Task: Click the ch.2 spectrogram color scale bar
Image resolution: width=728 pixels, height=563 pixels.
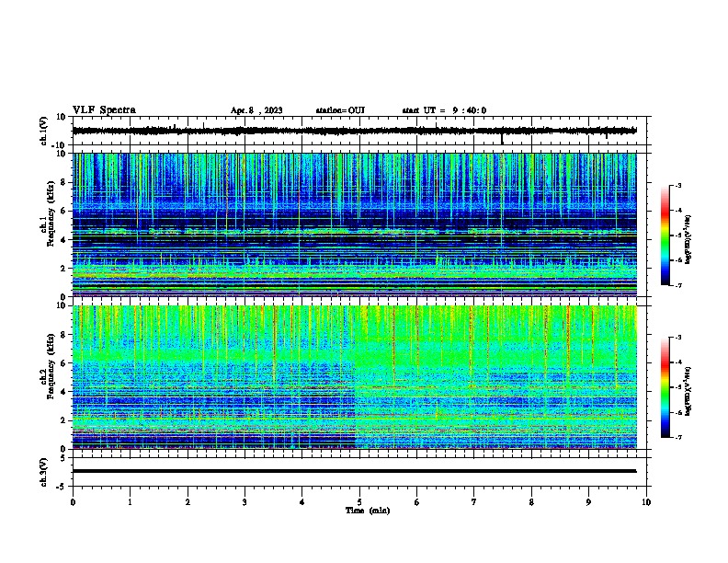Action: (665, 387)
